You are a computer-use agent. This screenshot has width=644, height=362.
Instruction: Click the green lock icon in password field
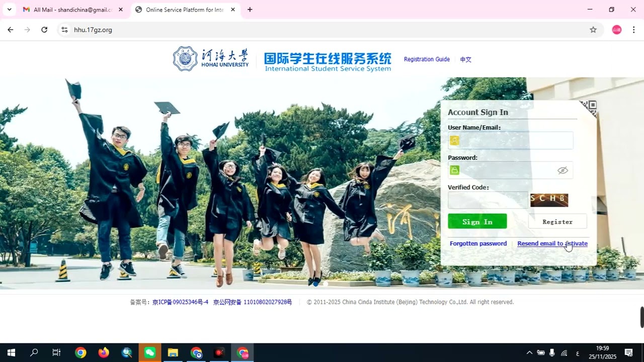pos(454,170)
